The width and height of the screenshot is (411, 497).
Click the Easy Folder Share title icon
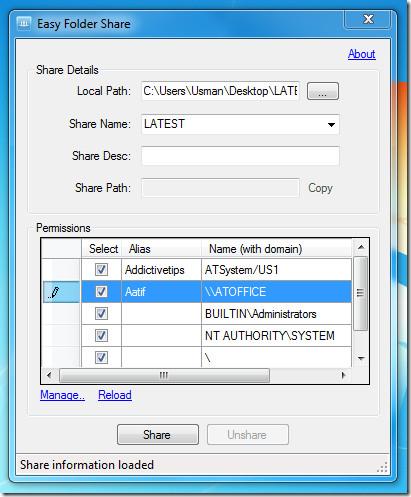[x=23, y=23]
